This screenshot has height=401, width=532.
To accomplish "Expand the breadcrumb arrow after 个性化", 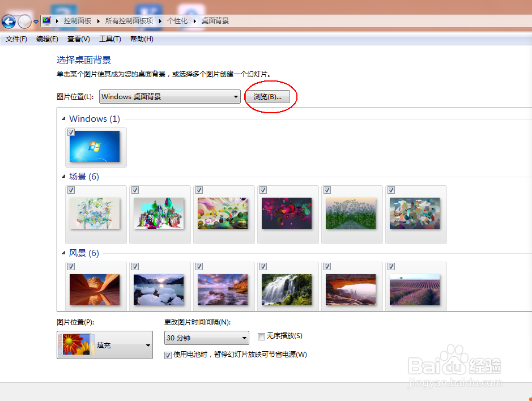I will (x=195, y=22).
